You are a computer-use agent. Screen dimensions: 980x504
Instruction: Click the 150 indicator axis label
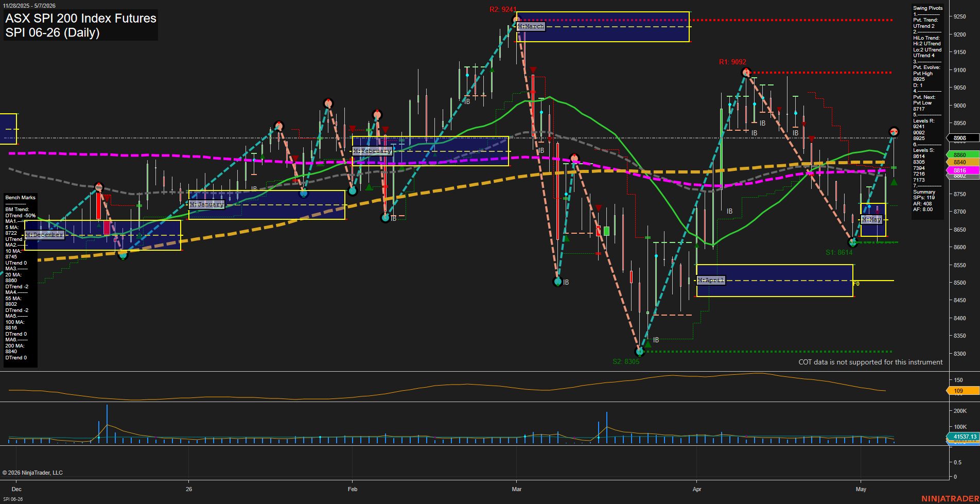pyautogui.click(x=958, y=380)
